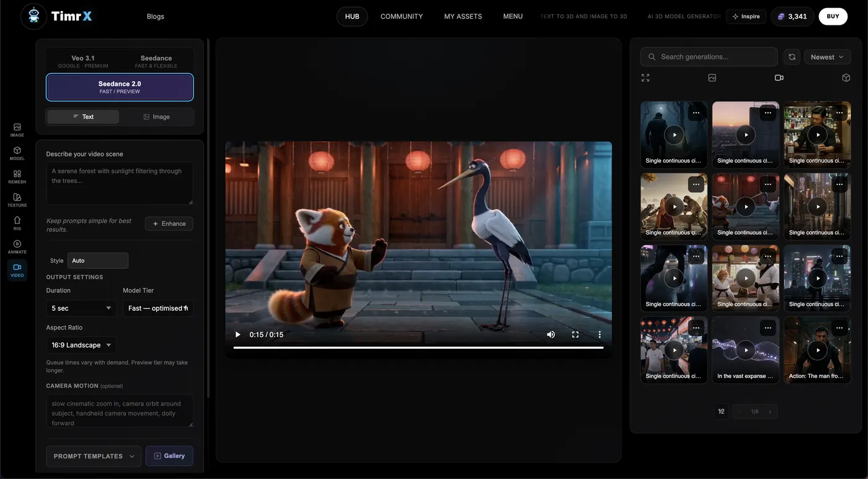
Task: Open the Duration dropdown showing 5 sec
Action: (81, 308)
